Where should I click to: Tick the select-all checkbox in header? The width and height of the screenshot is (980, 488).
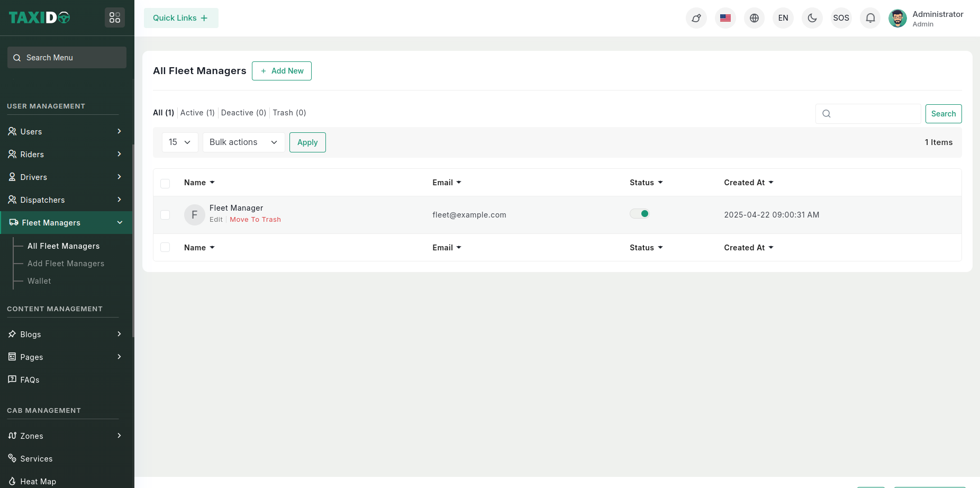tap(165, 183)
